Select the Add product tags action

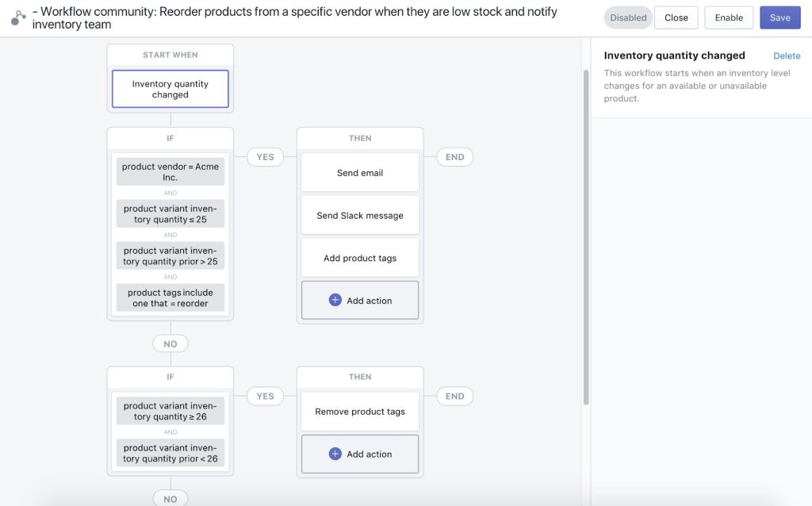pos(360,259)
